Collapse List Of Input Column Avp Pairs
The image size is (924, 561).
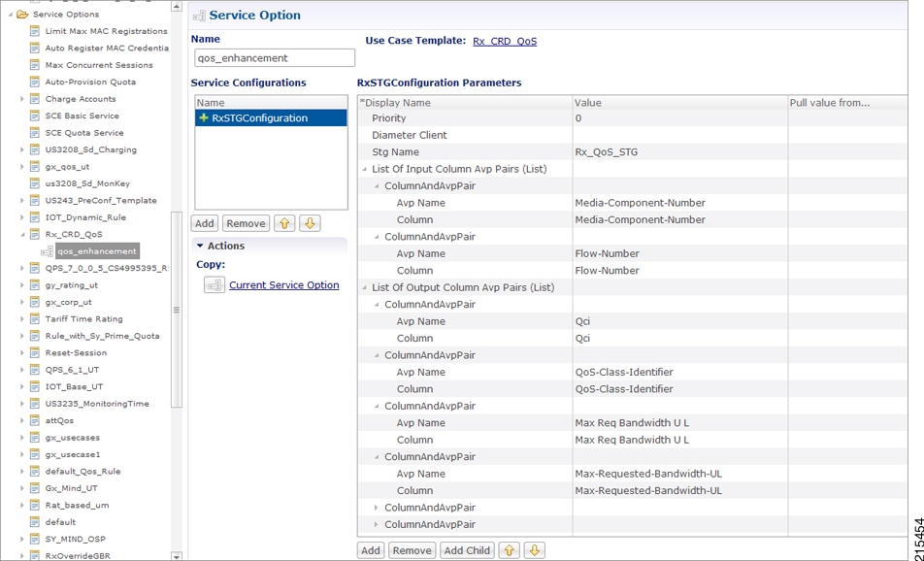[x=365, y=169]
